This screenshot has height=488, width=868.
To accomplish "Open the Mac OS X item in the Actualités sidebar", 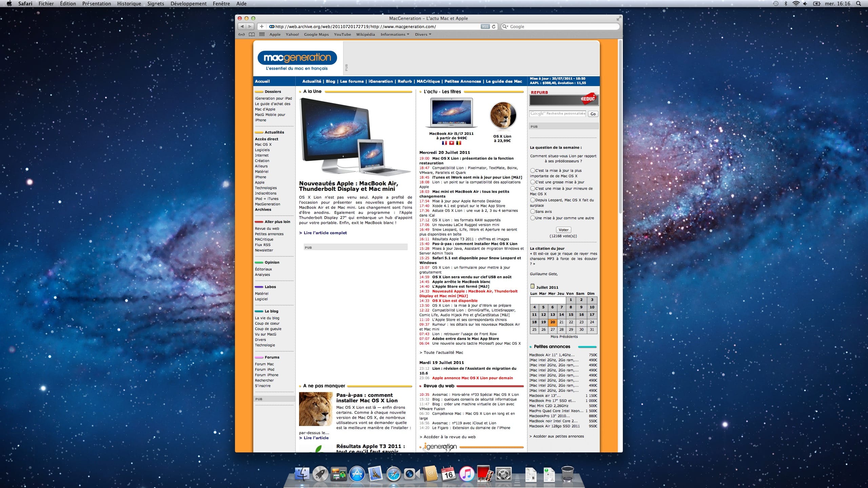I will [x=263, y=145].
